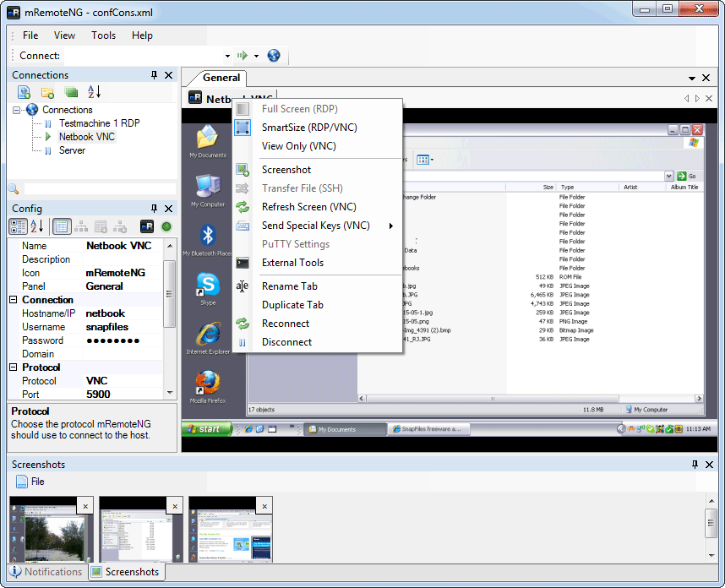Pin the Config panel

(154, 208)
